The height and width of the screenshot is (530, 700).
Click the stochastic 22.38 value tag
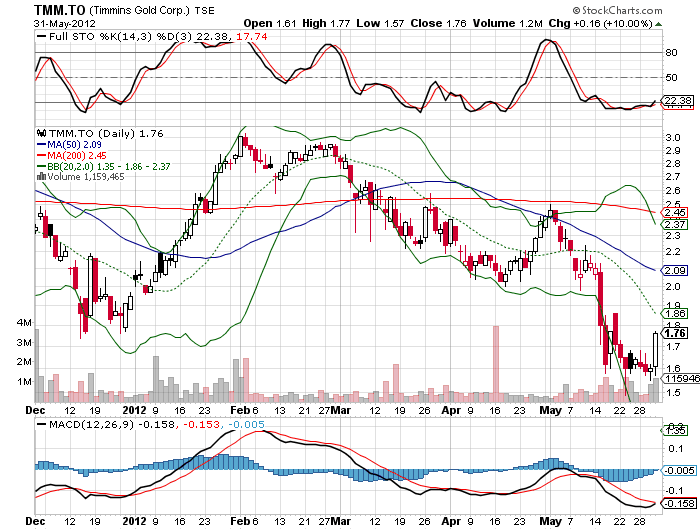(678, 101)
